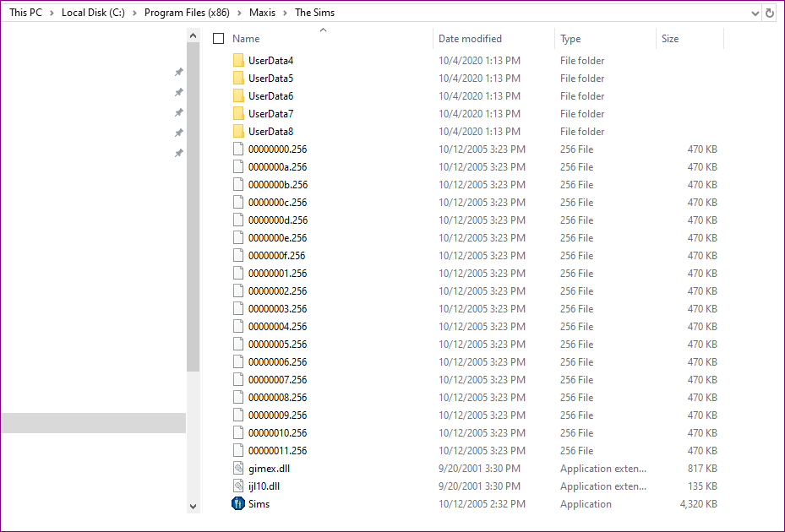
Task: Sort by the Date modified column
Action: [x=470, y=39]
